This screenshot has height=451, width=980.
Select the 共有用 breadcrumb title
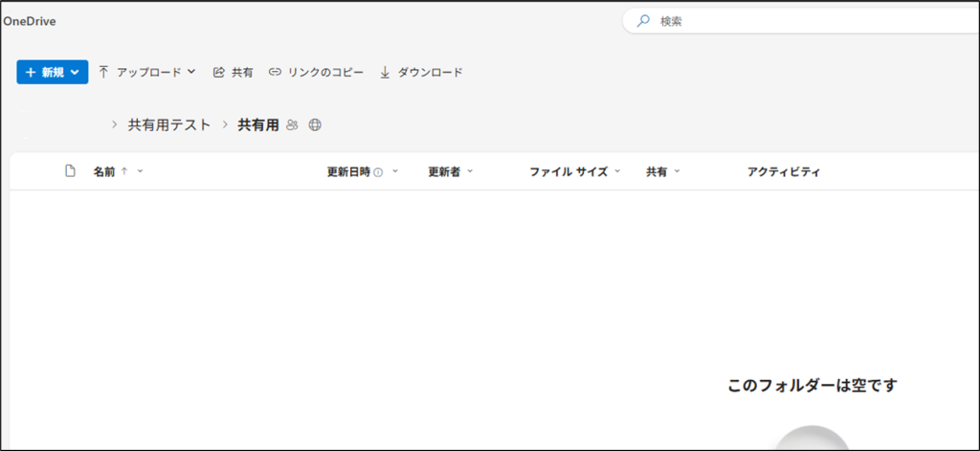(257, 124)
